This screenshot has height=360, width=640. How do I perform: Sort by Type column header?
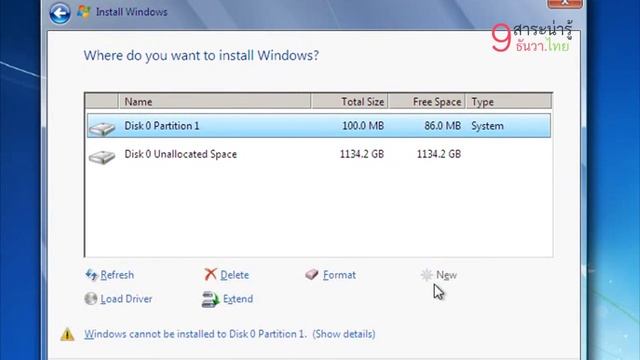[x=509, y=101]
